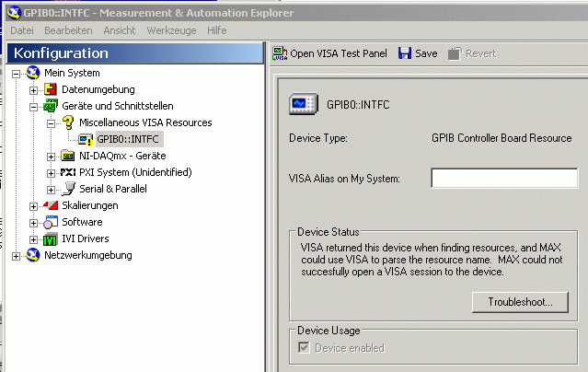This screenshot has height=372, width=588.
Task: Collapse the Mein System node
Action: click(x=16, y=74)
